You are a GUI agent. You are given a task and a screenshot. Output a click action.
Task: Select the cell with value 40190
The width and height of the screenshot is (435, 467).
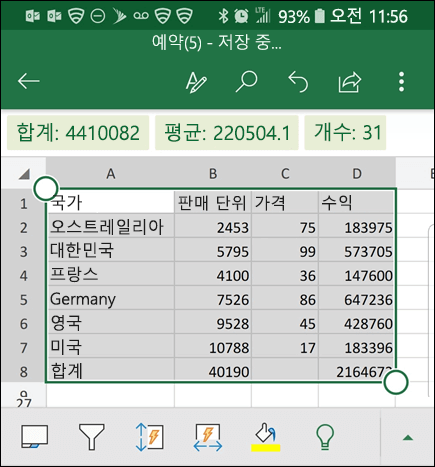(213, 370)
